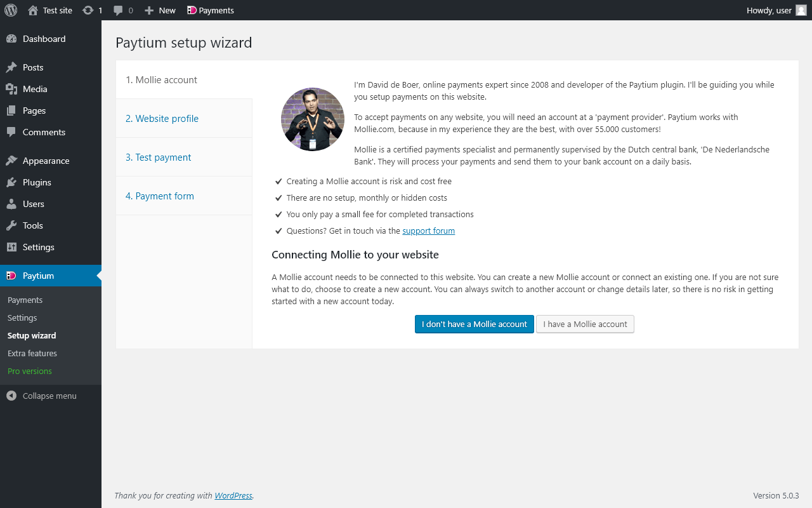Click the user avatar icon

click(801, 10)
